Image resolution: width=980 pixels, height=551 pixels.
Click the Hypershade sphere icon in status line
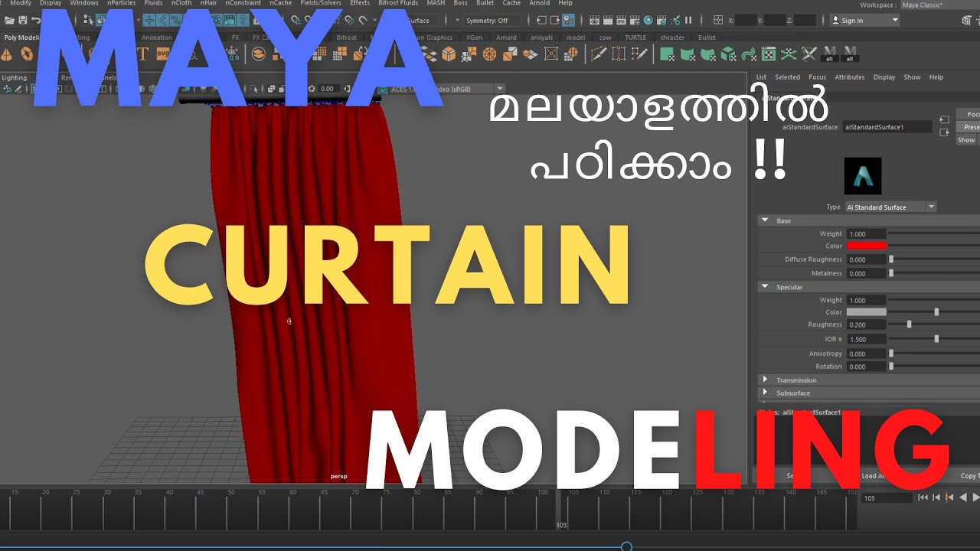[x=648, y=20]
